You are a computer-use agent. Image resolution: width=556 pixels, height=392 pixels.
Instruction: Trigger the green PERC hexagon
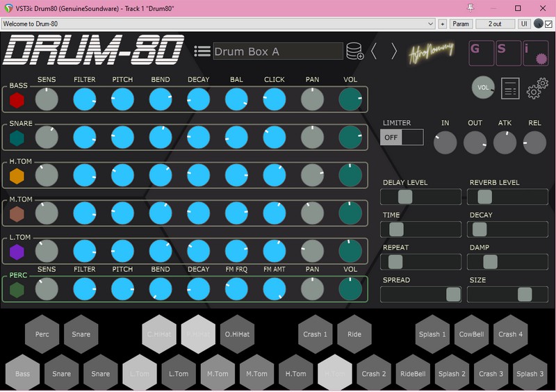[x=17, y=290]
